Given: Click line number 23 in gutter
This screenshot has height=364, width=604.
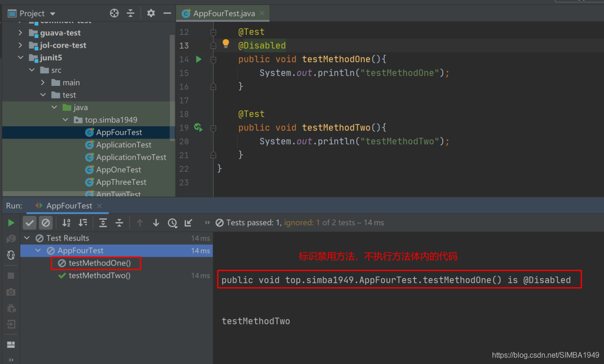Looking at the screenshot, I should pos(184,182).
